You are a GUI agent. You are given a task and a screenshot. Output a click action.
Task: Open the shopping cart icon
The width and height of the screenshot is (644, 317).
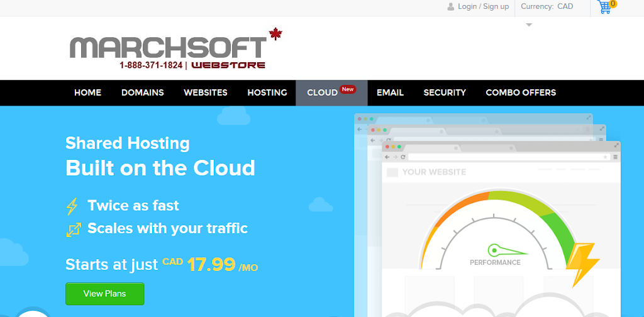pyautogui.click(x=604, y=7)
